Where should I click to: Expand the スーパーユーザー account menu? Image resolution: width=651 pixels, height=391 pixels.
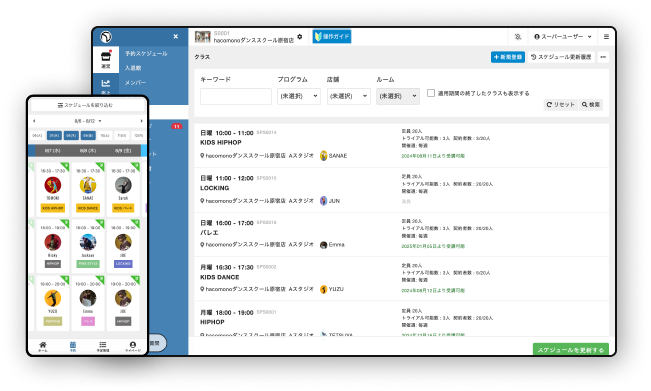click(563, 37)
